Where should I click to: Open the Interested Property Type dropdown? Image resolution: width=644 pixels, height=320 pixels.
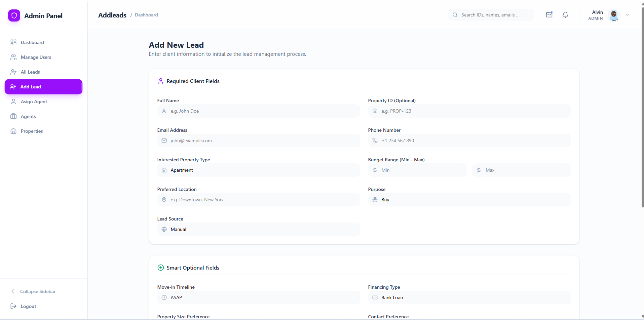pyautogui.click(x=258, y=170)
